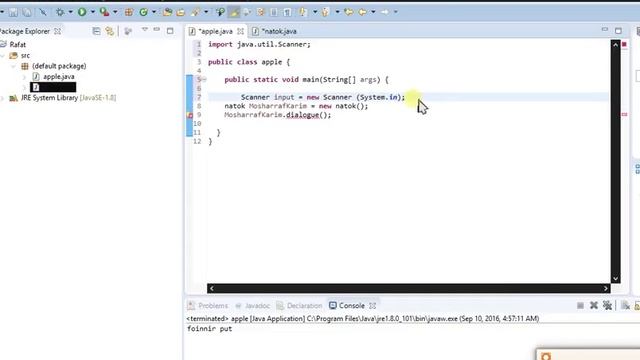Open the Search dropdown arrow
The height and width of the screenshot is (360, 640).
pos(206,12)
